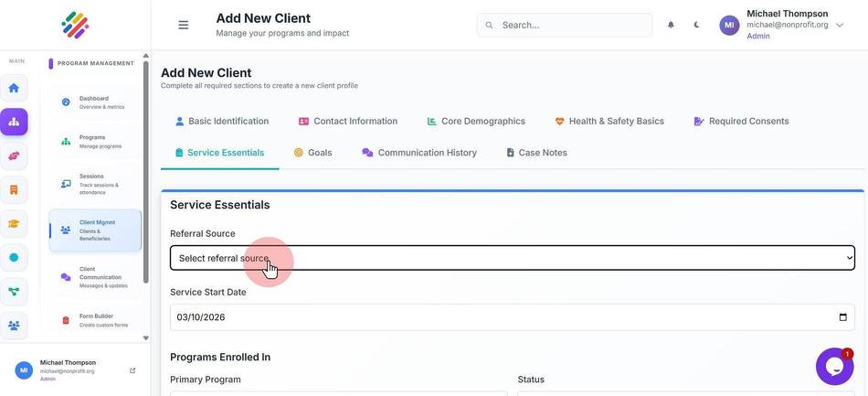Select the Dashboard sidebar item
Viewport: 868px width, 396px height.
tap(95, 102)
